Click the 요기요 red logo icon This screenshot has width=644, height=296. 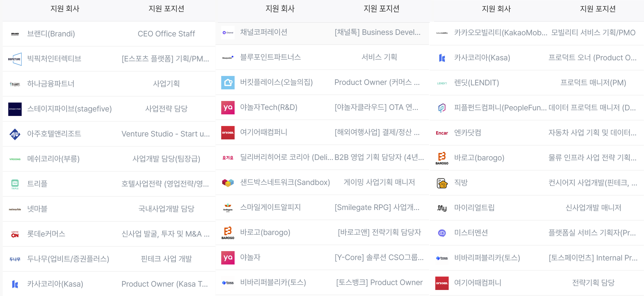228,158
